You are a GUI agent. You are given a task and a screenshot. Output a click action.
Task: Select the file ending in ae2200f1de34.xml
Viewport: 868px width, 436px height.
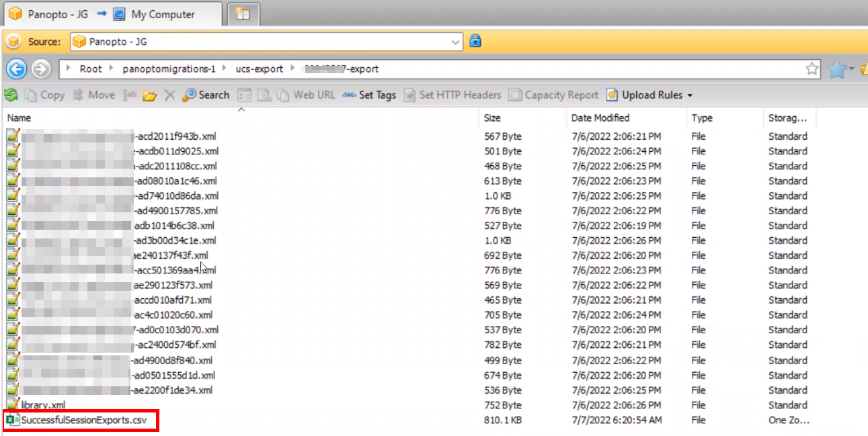pos(110,390)
